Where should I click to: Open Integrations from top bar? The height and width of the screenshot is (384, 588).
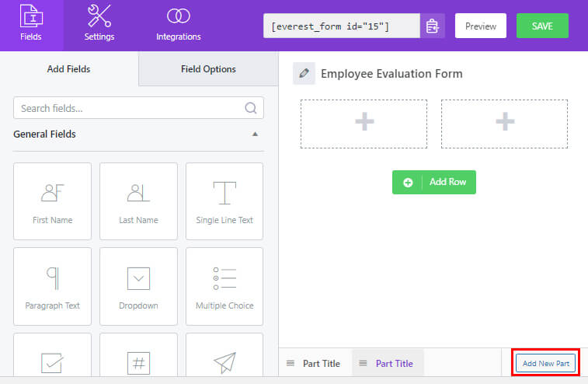click(x=178, y=25)
